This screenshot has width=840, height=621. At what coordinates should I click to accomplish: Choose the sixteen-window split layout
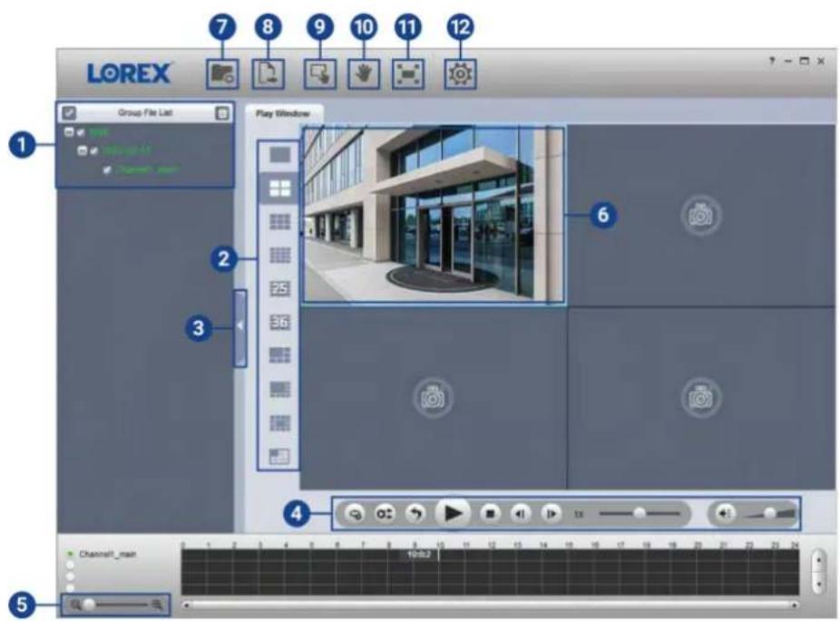[279, 255]
